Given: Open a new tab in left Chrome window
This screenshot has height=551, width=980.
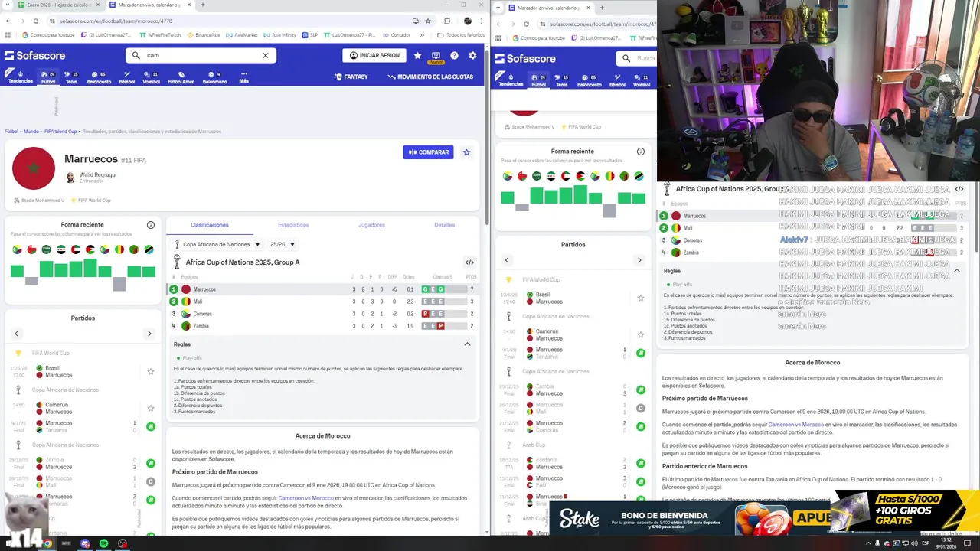Looking at the screenshot, I should point(202,5).
